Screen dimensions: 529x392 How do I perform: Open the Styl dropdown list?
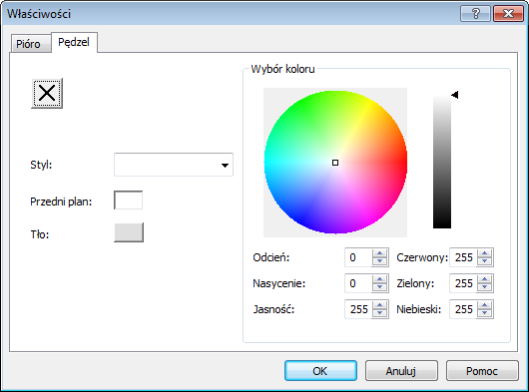pyautogui.click(x=173, y=165)
